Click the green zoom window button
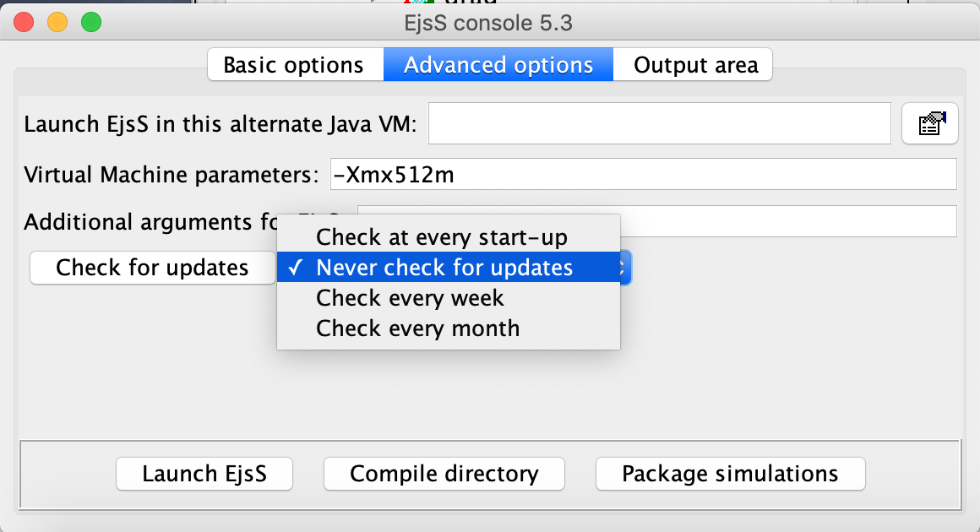Screen dimensions: 980x532 90,23
